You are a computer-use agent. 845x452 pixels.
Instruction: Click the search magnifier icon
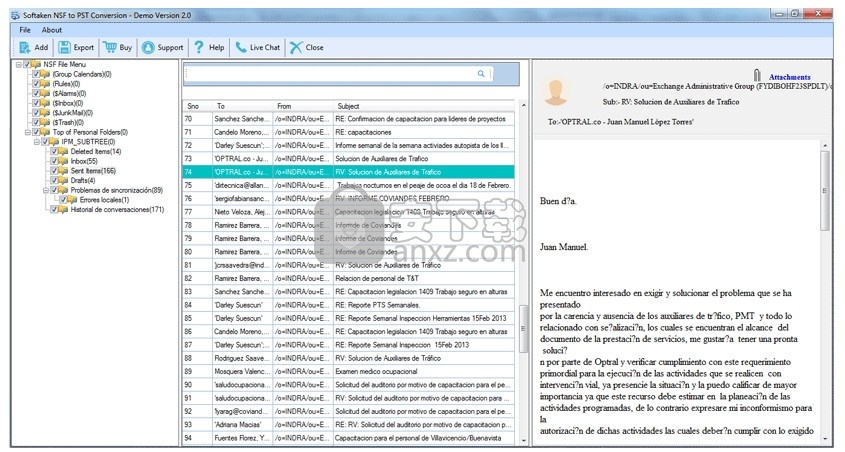[x=481, y=74]
